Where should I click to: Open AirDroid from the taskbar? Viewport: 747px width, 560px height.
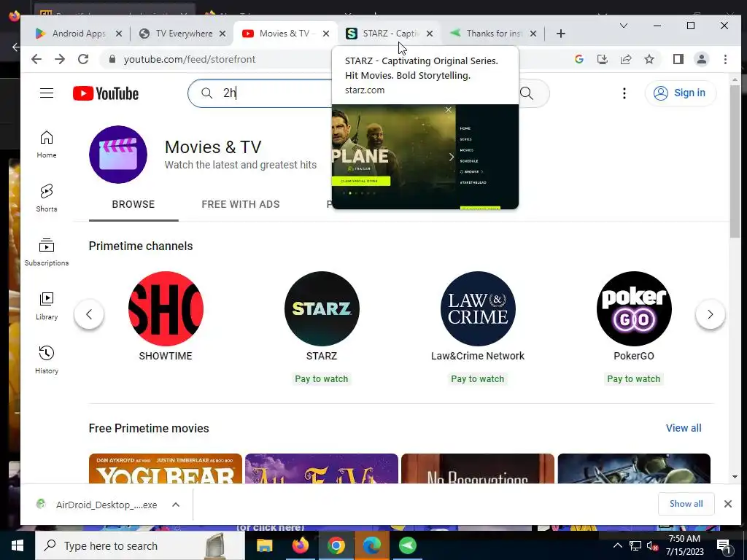[x=407, y=545]
